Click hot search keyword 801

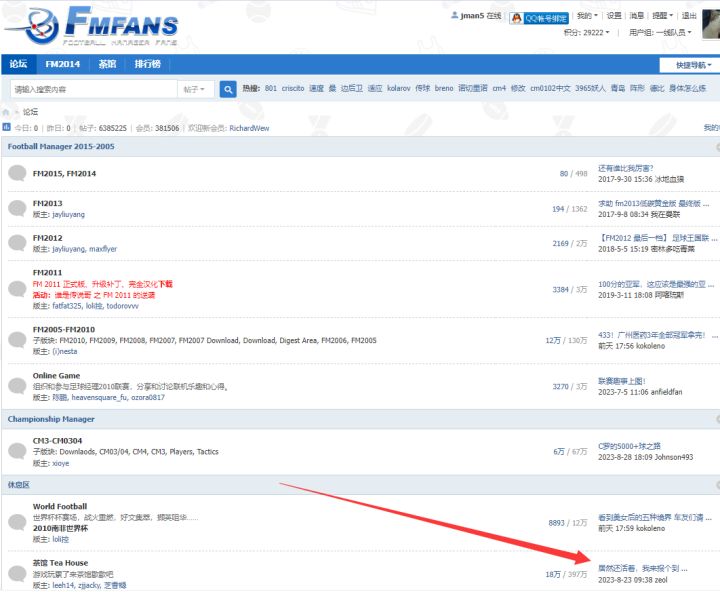[x=271, y=88]
